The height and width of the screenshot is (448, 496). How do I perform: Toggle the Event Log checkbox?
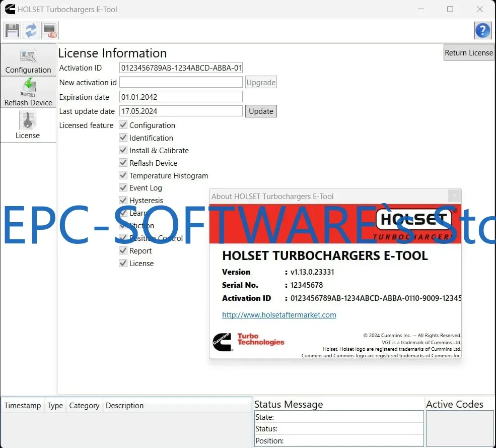[x=122, y=187]
